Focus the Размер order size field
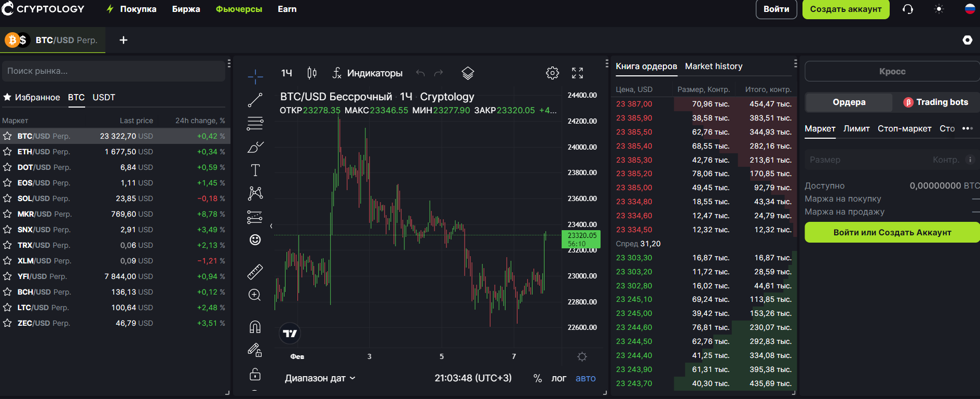The image size is (980, 399). click(x=892, y=159)
